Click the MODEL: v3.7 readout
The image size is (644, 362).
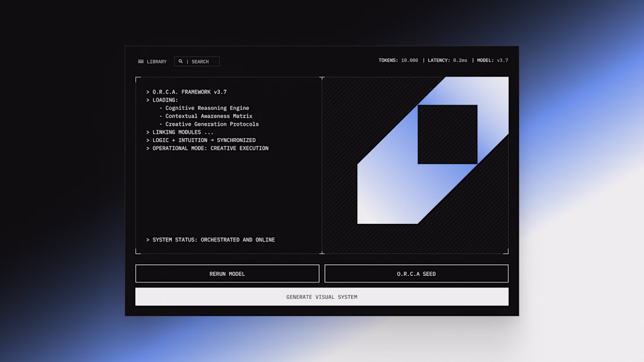[x=492, y=60]
